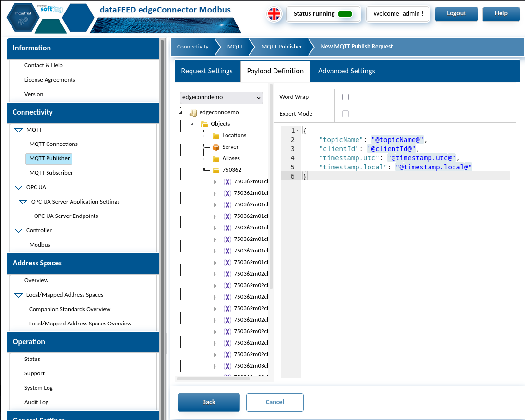
Task: Open MQTT Connections in sidebar
Action: click(x=53, y=144)
